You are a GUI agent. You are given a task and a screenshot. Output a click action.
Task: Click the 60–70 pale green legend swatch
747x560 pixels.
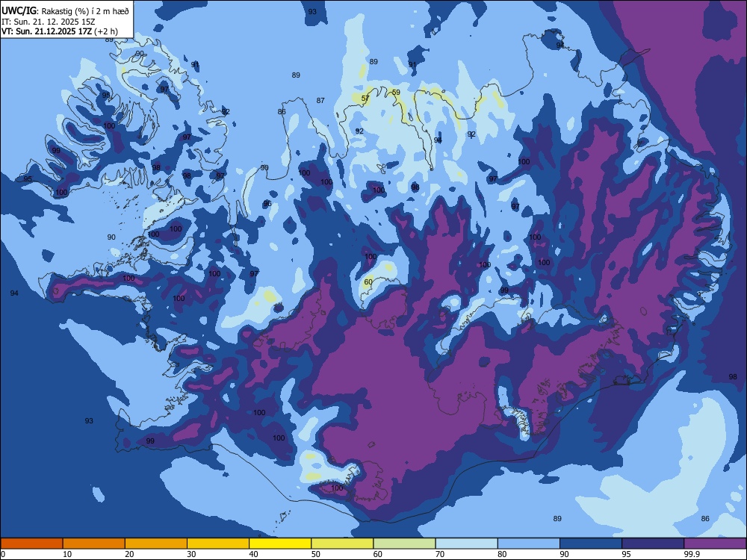[x=404, y=544]
